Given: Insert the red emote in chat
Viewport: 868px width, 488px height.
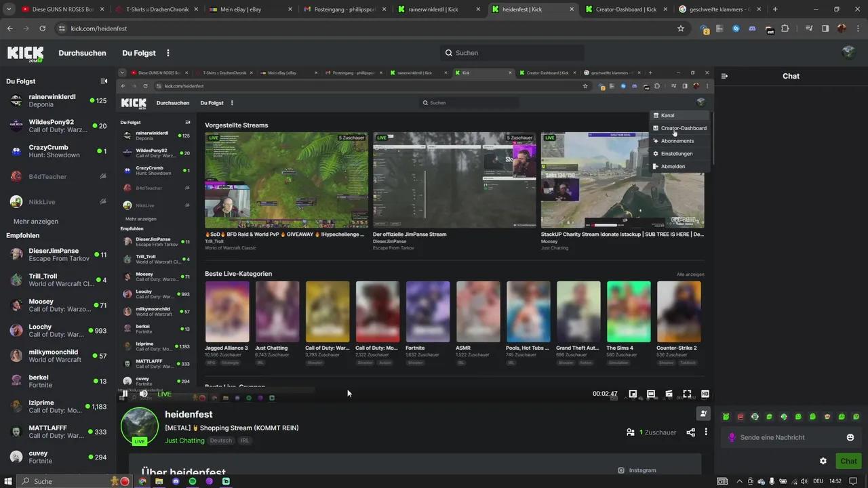Looking at the screenshot, I should [741, 417].
